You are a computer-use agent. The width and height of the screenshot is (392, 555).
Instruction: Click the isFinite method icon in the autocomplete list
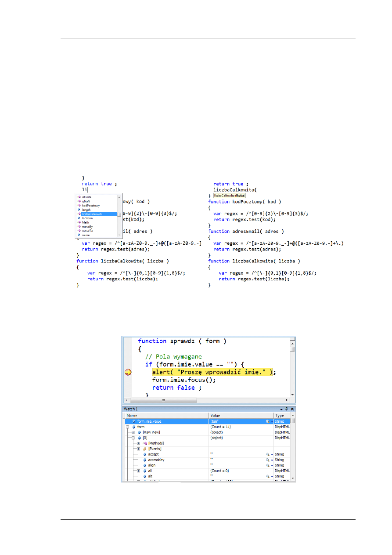(79, 197)
